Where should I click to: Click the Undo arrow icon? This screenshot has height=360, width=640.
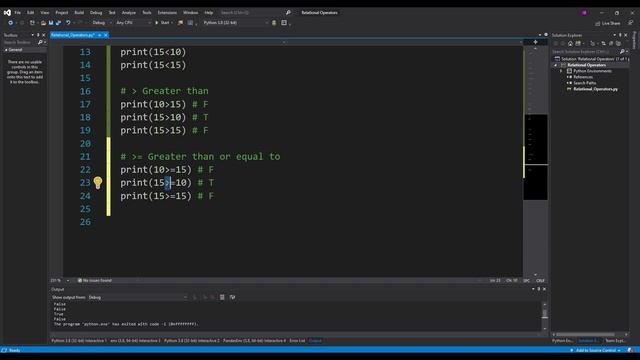point(68,23)
